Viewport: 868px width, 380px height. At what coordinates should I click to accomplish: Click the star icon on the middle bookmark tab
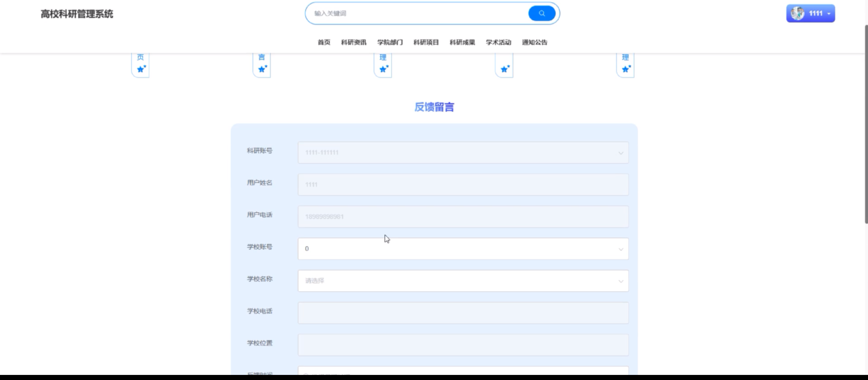coord(383,69)
